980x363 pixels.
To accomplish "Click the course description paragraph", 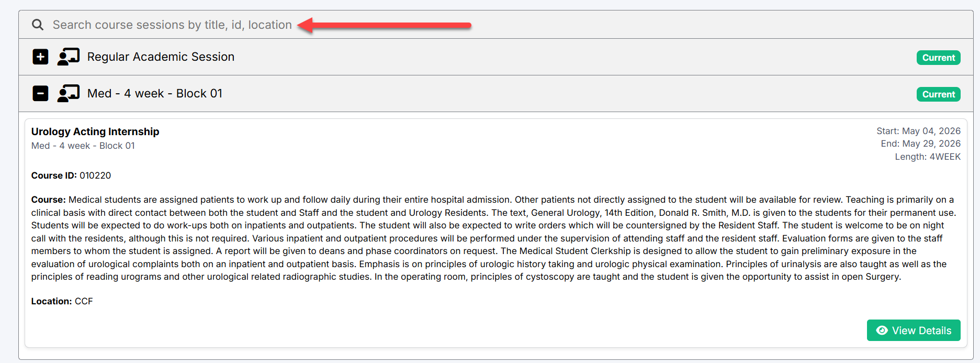I will pos(493,238).
